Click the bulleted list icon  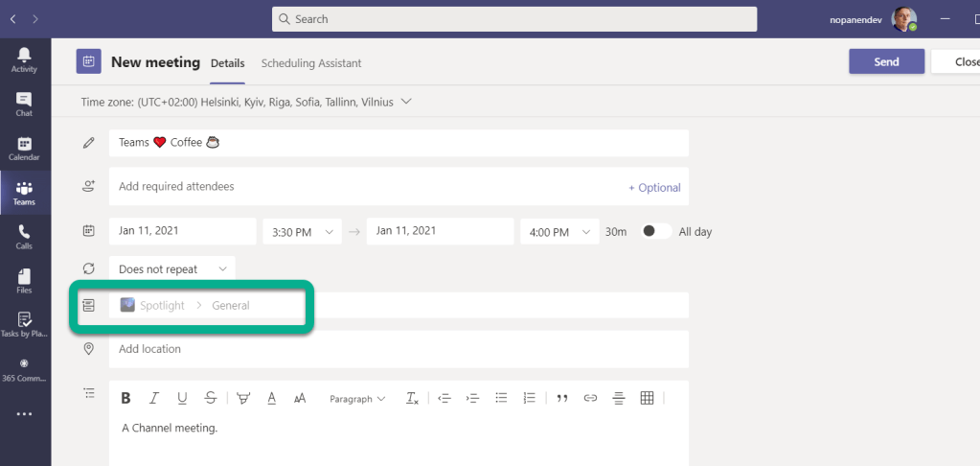point(500,398)
